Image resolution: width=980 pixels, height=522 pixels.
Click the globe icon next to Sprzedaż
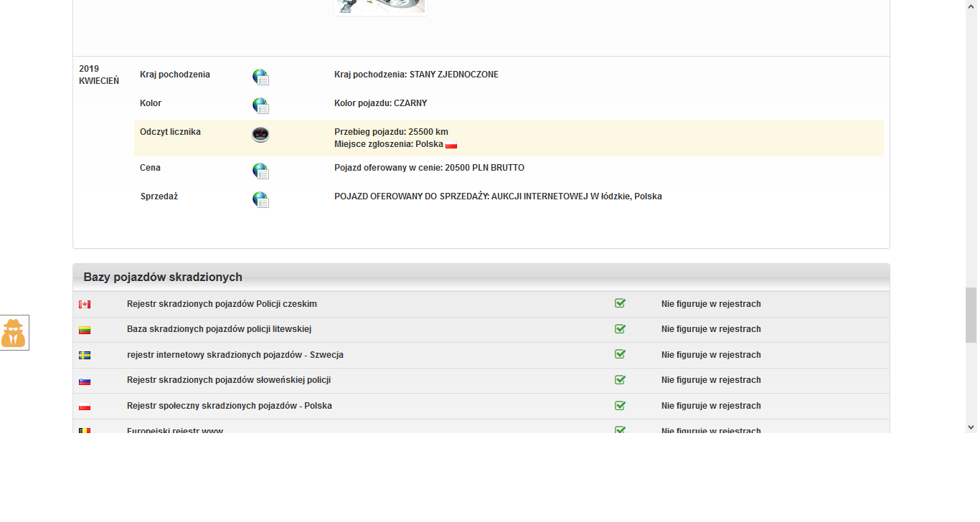[x=260, y=199]
